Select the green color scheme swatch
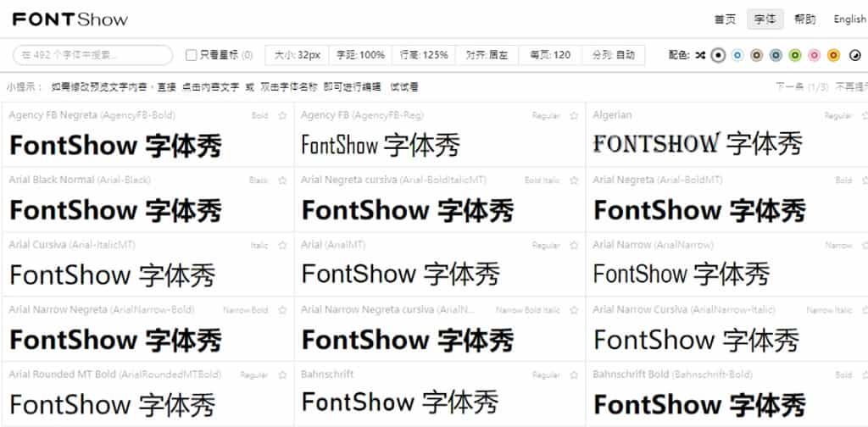Viewport: 868px width, 427px height. (795, 55)
